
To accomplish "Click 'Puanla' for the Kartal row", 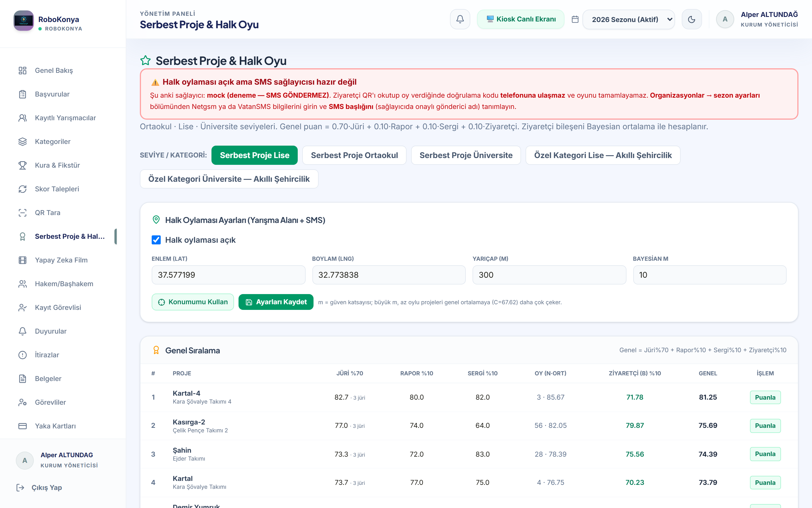I will pyautogui.click(x=765, y=483).
